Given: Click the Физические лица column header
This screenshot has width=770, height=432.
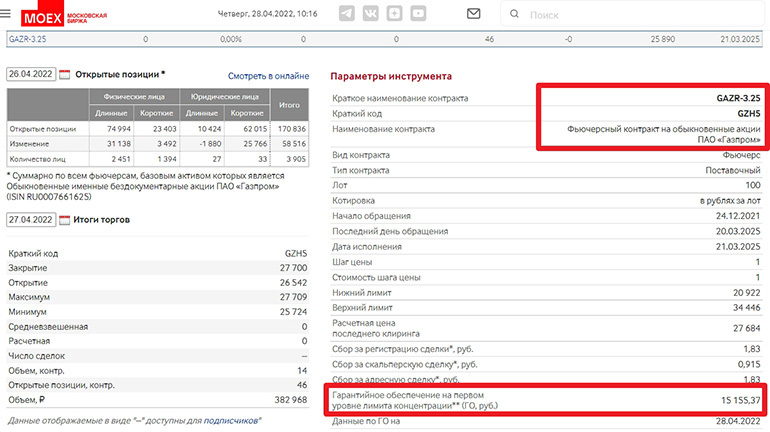Looking at the screenshot, I should [134, 97].
